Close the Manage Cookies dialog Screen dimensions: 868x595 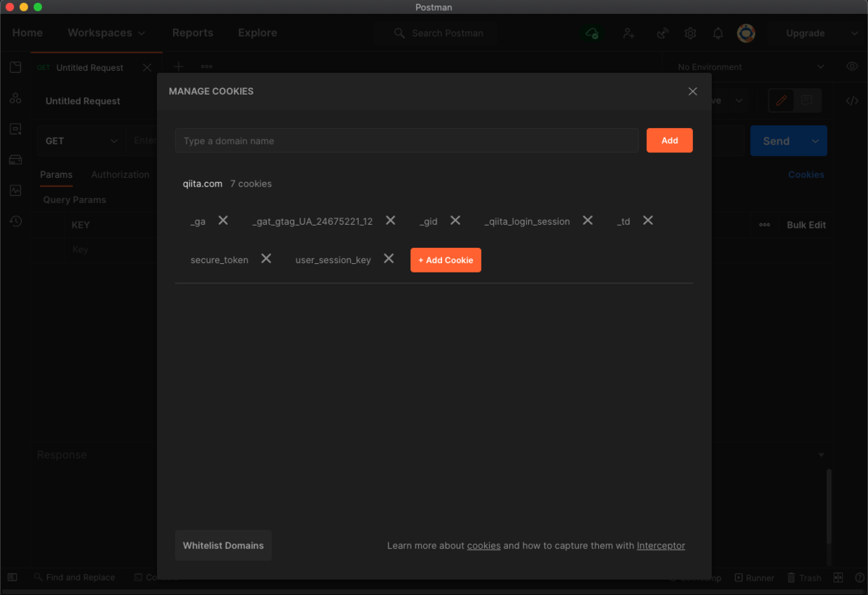coord(693,91)
